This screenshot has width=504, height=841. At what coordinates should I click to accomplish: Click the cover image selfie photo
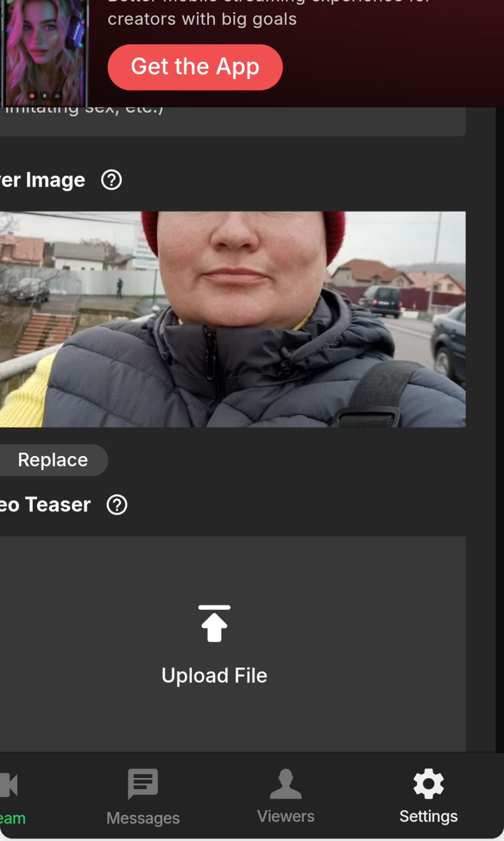click(x=232, y=319)
